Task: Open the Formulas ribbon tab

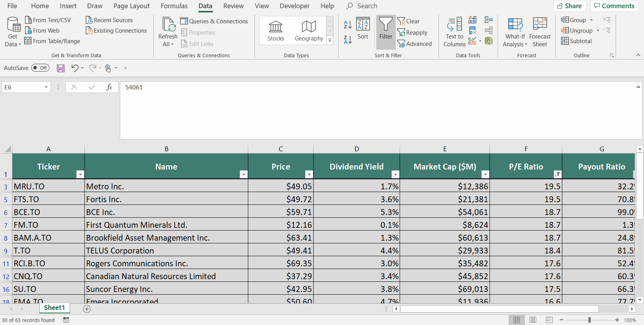Action: point(174,6)
